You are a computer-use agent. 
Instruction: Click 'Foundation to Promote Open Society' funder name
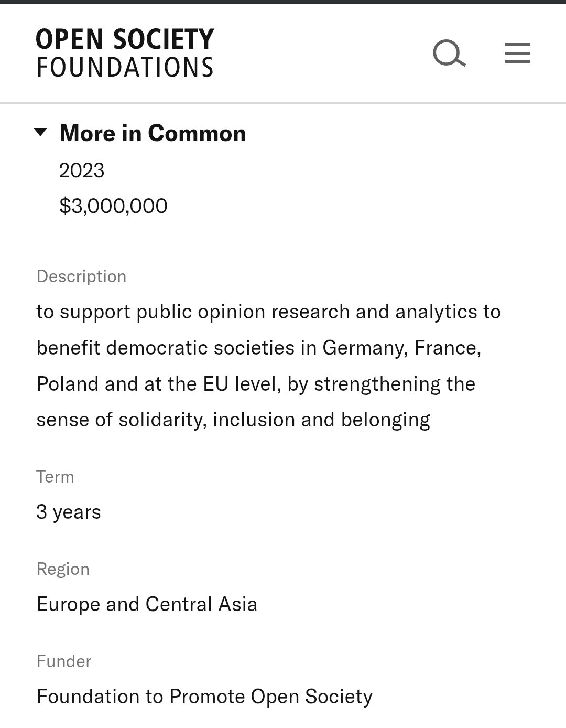(x=204, y=697)
